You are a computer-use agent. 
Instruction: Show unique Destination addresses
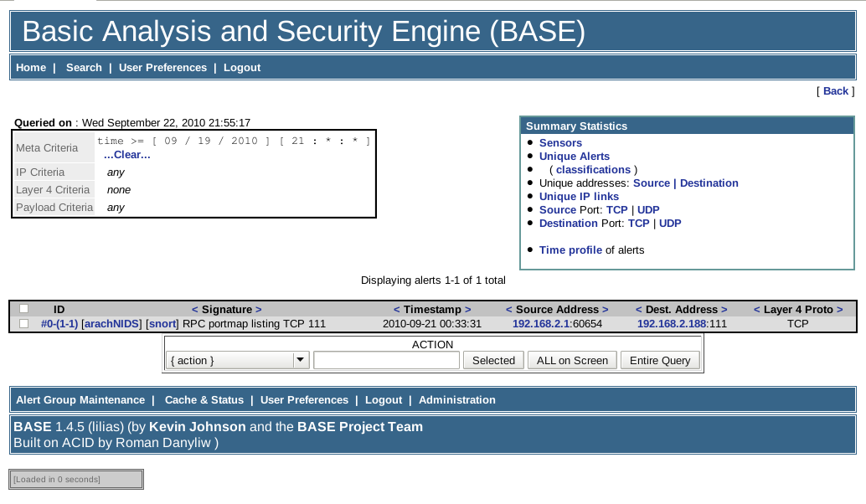coord(709,183)
